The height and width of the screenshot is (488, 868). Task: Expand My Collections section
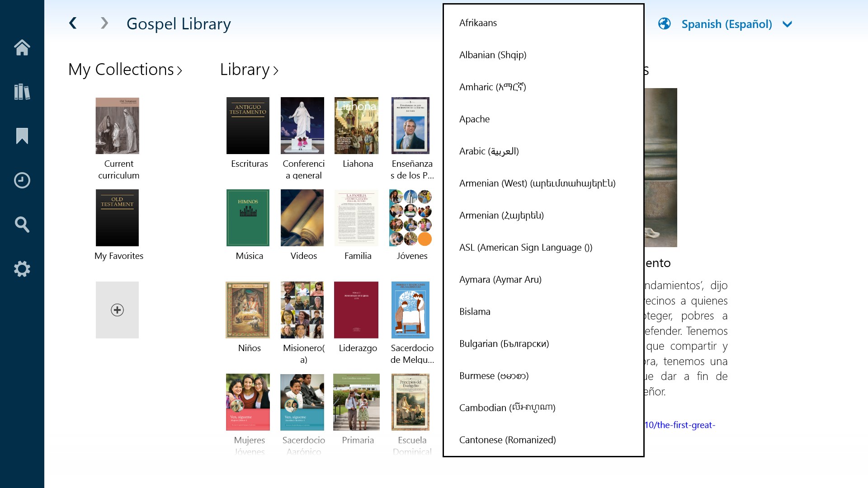[125, 70]
